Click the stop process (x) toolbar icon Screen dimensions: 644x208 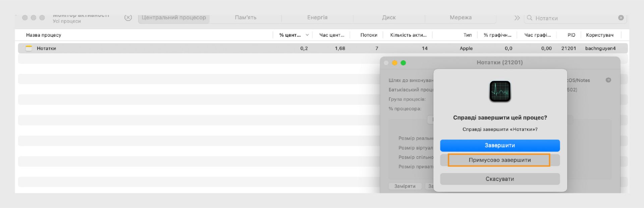pyautogui.click(x=128, y=18)
